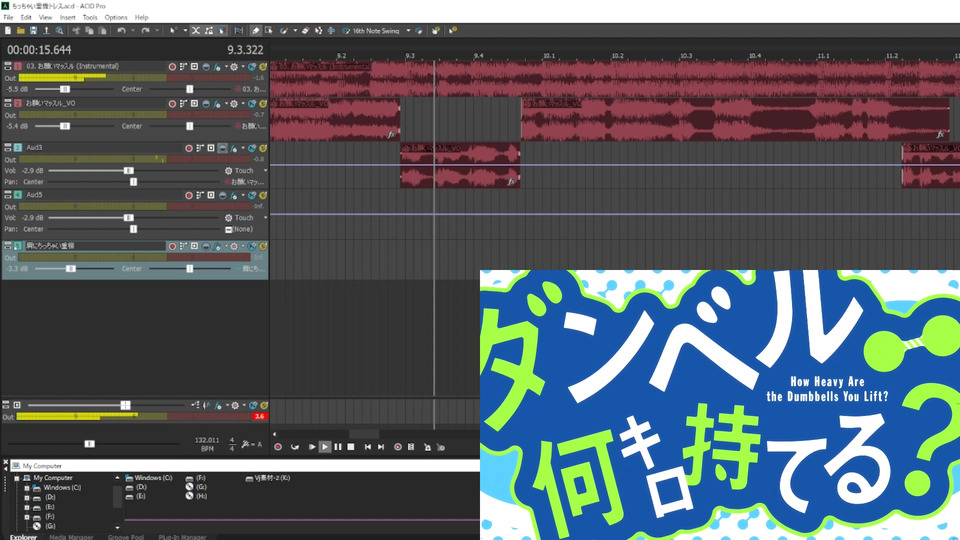The image size is (960, 540).
Task: Click the Play button in transport bar
Action: (x=324, y=447)
